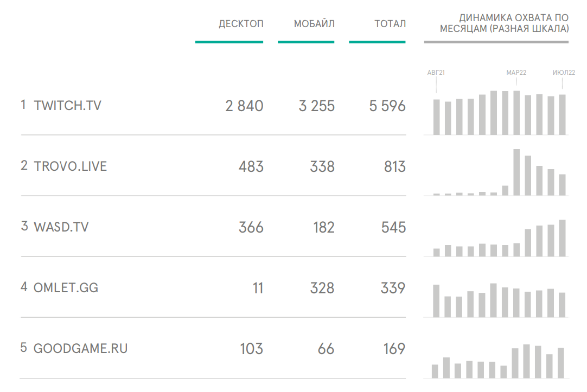This screenshot has height=392, width=587.
Task: Select the first bar in Twitch chart
Action: point(437,117)
